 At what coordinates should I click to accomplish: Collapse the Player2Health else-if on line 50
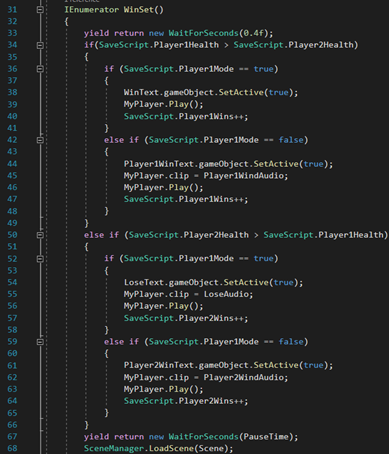(x=40, y=235)
